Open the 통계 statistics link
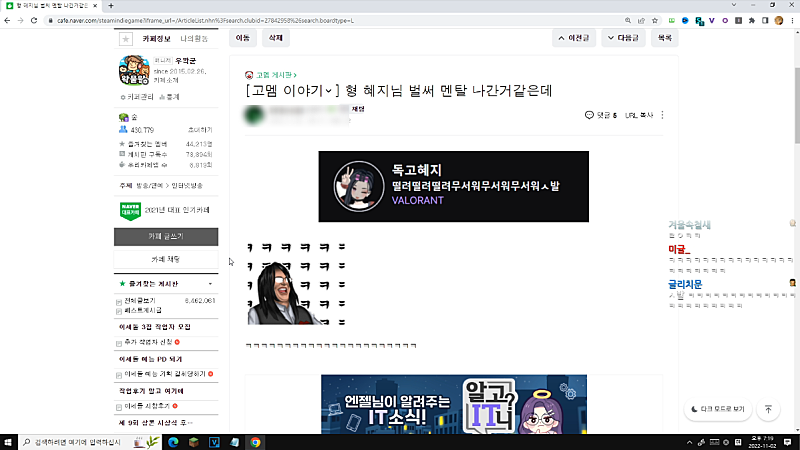The image size is (800, 450). (x=169, y=97)
